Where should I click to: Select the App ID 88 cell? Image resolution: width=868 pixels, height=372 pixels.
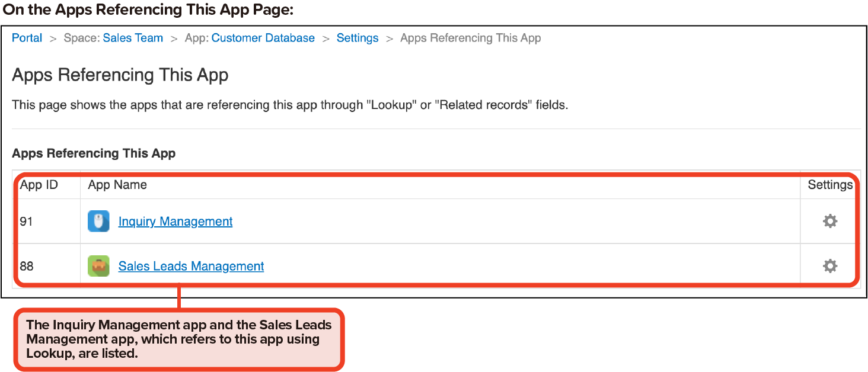tap(27, 266)
